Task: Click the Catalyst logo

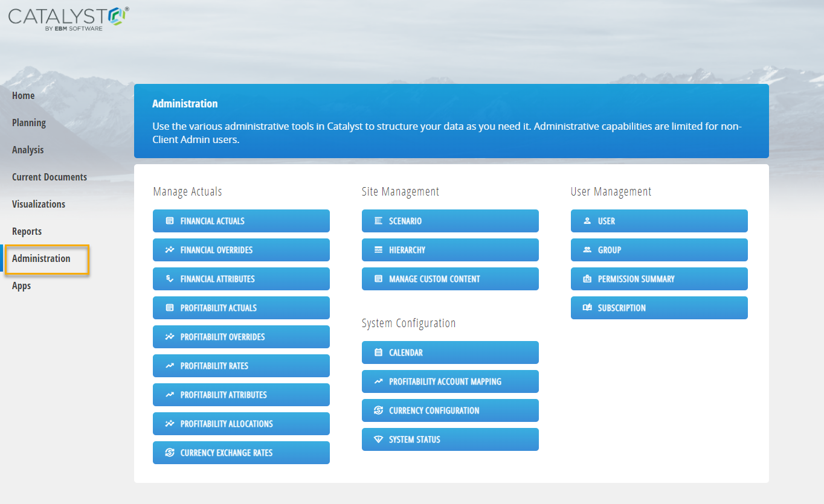Action: tap(68, 18)
